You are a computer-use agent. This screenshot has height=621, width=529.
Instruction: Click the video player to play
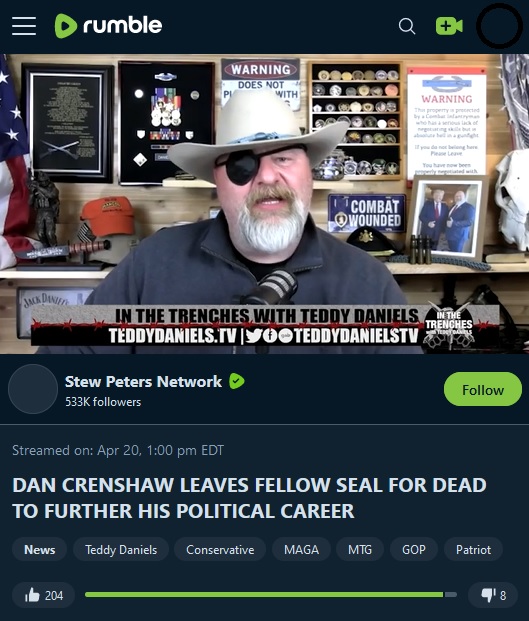click(264, 204)
